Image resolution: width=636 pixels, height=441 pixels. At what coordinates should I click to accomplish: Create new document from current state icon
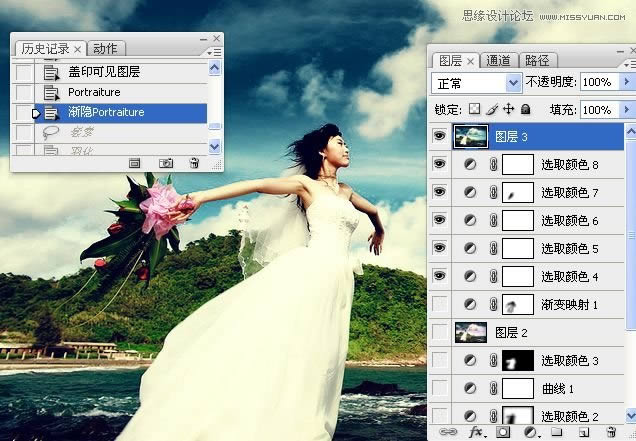pyautogui.click(x=135, y=163)
